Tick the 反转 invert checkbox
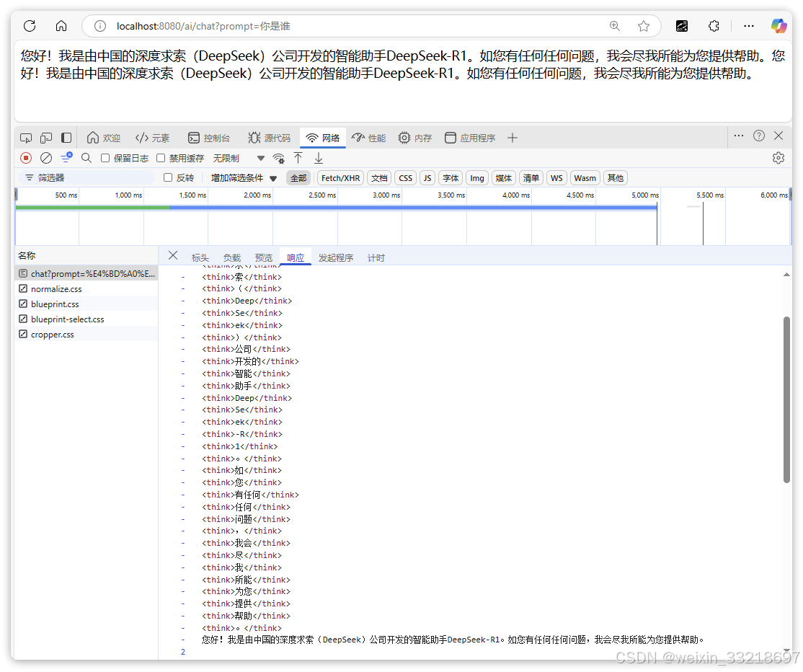Screen dimensions: 803x672 (167, 177)
